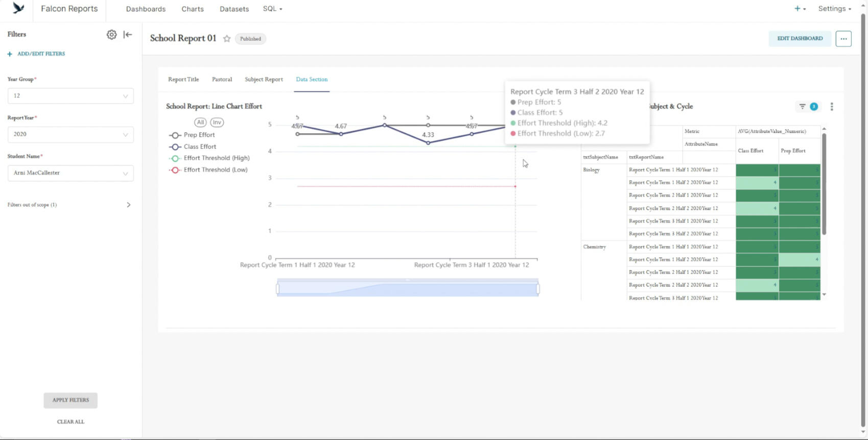Switch to the Subject Report tab
868x440 pixels.
pyautogui.click(x=264, y=80)
